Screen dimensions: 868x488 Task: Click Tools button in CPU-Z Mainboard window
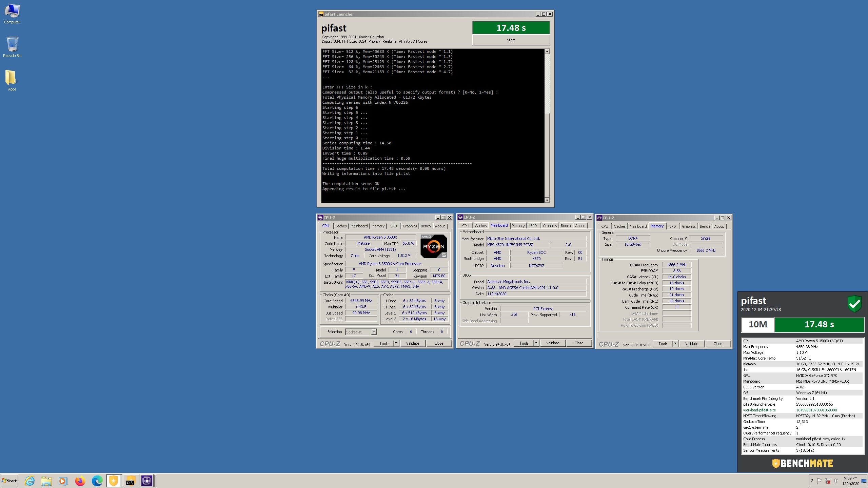524,343
